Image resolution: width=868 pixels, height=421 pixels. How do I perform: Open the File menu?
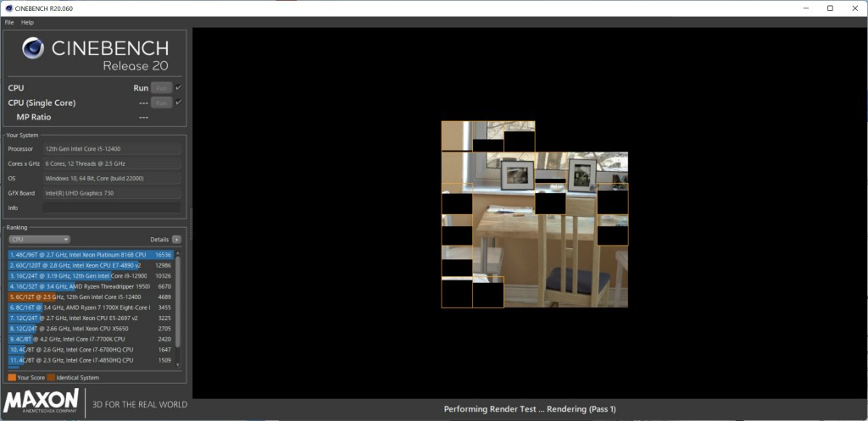click(8, 23)
